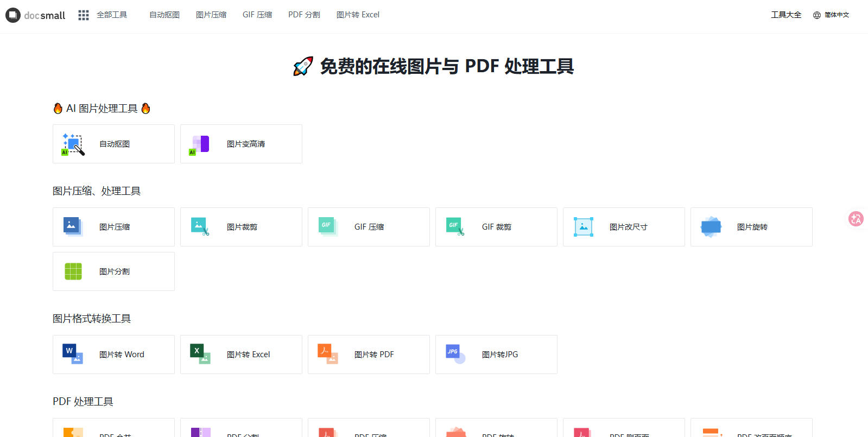Open 自动抠图 in the top navigation
The width and height of the screenshot is (868, 437).
(x=164, y=15)
